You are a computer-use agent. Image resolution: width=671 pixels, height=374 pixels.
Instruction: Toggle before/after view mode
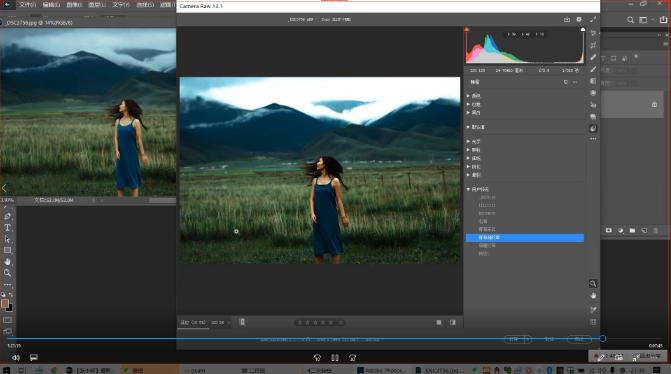tap(439, 323)
